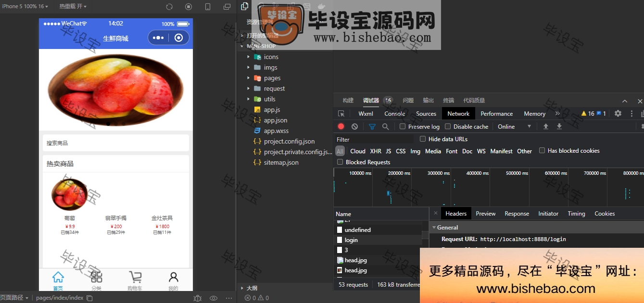Open the Response tab of the request

[517, 214]
